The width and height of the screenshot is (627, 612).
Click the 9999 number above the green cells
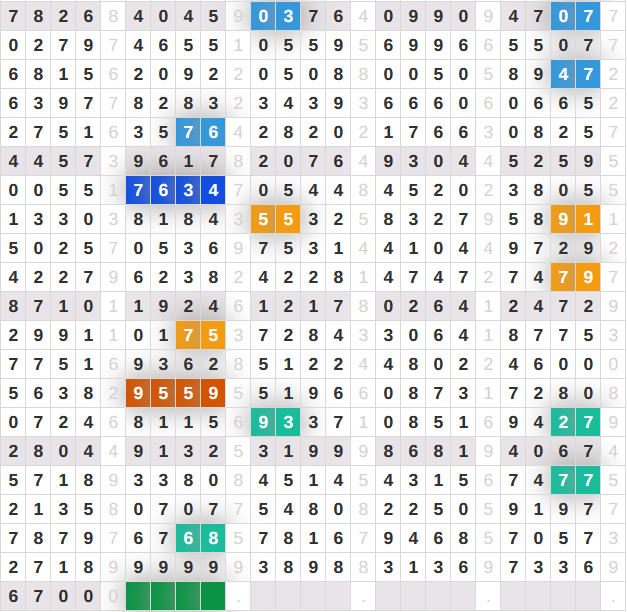(175, 567)
